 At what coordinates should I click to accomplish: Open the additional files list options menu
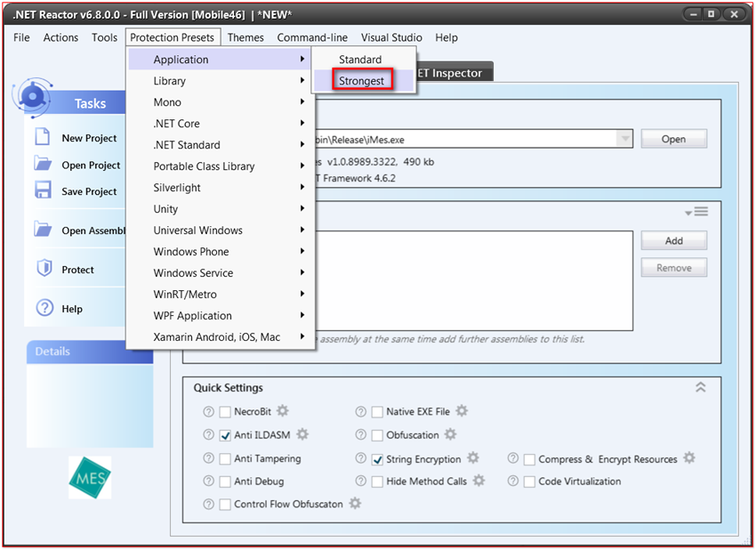pyautogui.click(x=696, y=211)
